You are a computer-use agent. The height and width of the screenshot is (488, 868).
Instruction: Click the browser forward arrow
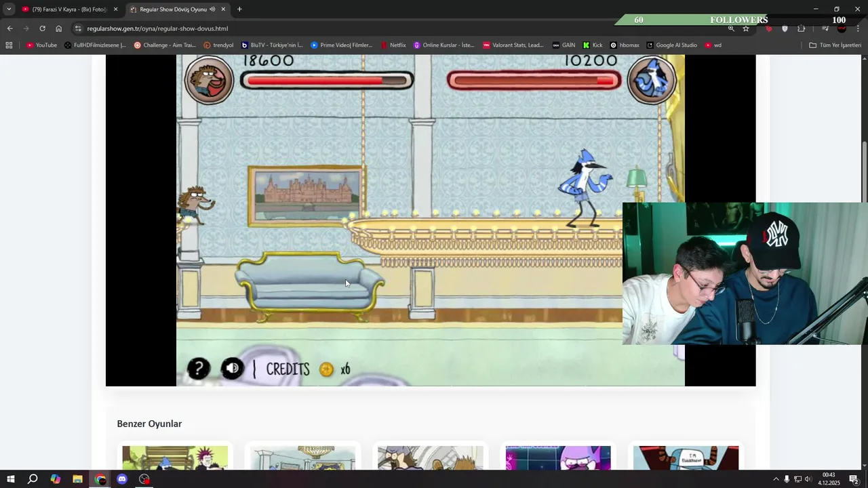26,28
